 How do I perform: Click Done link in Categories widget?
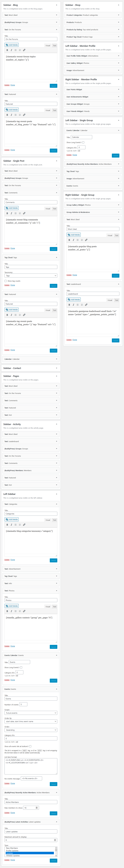13,560
